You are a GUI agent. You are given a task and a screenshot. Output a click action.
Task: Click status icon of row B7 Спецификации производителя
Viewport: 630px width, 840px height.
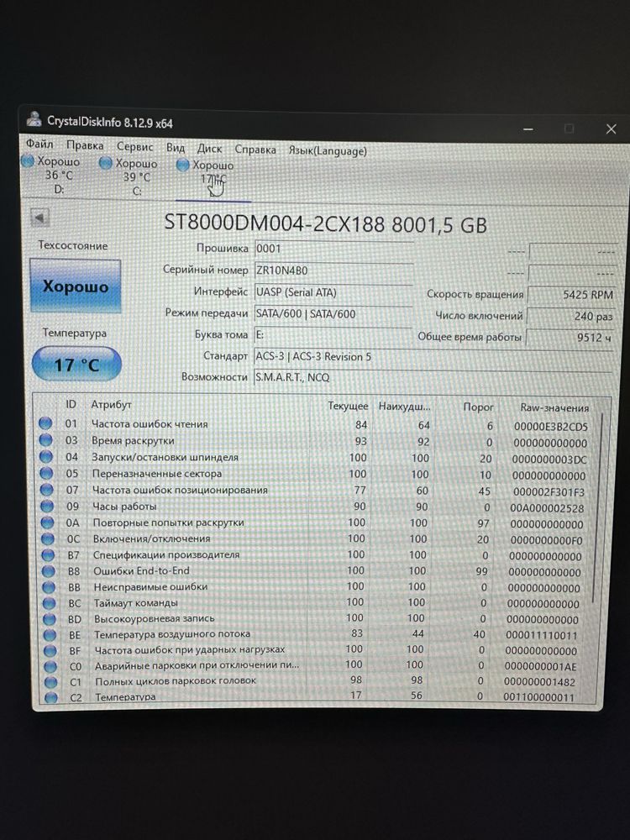click(48, 554)
